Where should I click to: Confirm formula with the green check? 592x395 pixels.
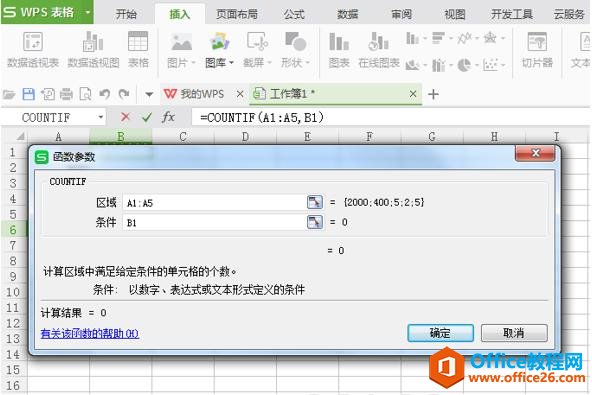146,117
